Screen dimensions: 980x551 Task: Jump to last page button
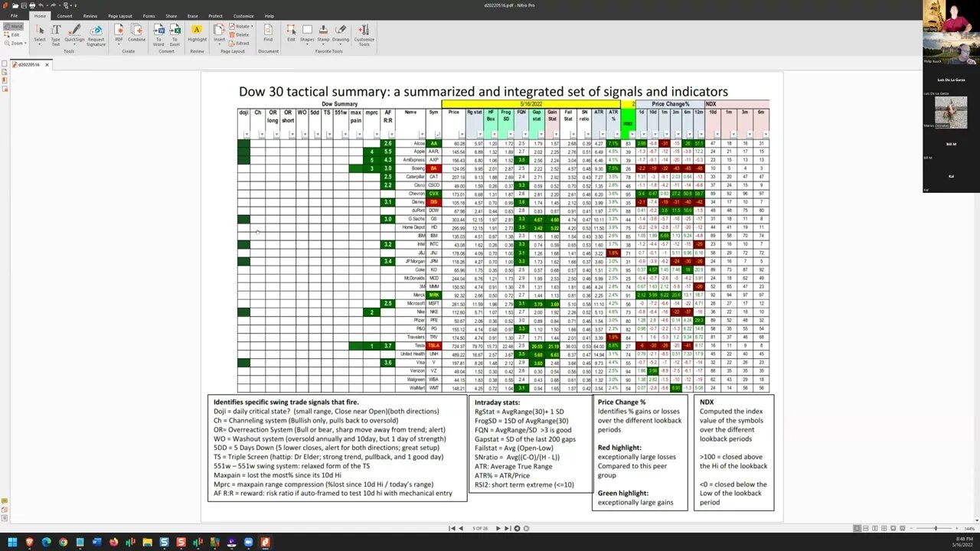tap(508, 528)
